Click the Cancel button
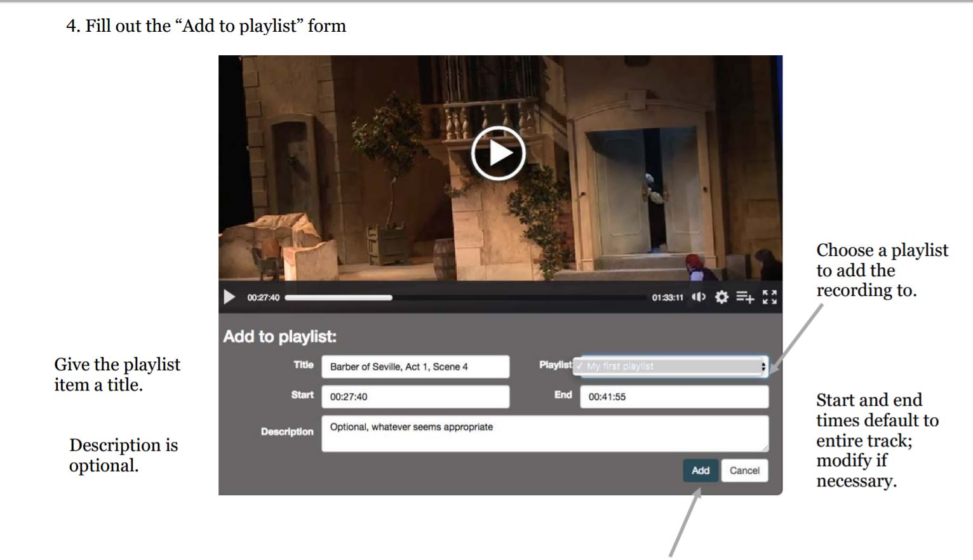The width and height of the screenshot is (973, 560). click(744, 470)
